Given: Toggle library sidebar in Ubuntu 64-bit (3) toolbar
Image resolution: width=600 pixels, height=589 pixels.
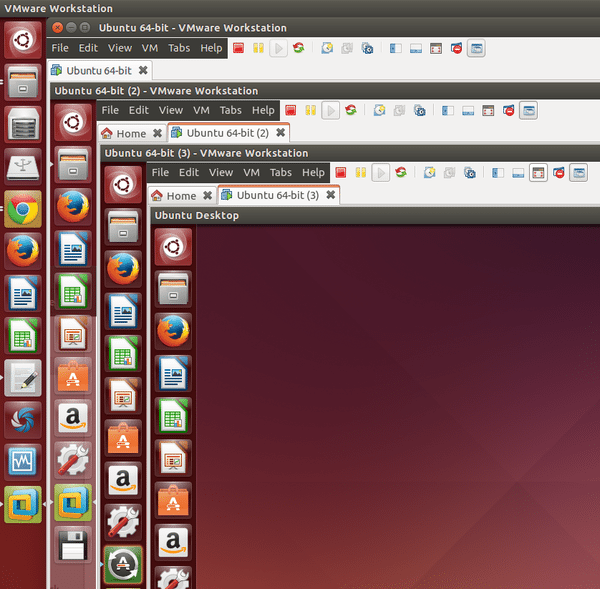Looking at the screenshot, I should click(x=498, y=173).
